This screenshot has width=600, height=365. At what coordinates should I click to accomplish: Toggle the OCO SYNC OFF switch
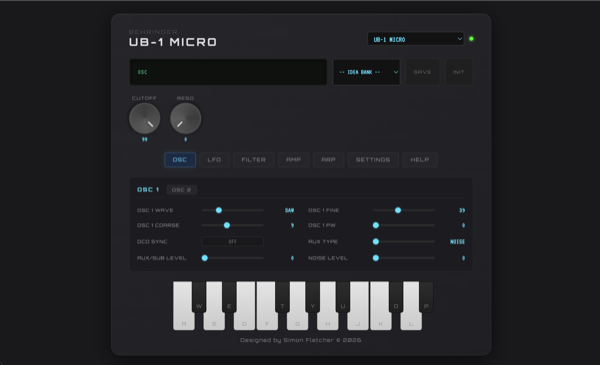pos(233,241)
